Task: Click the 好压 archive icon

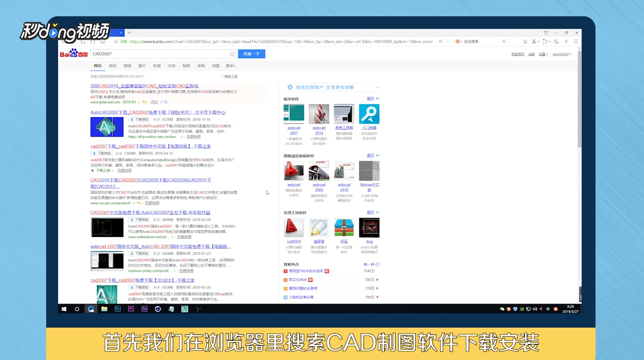Action: click(x=344, y=228)
